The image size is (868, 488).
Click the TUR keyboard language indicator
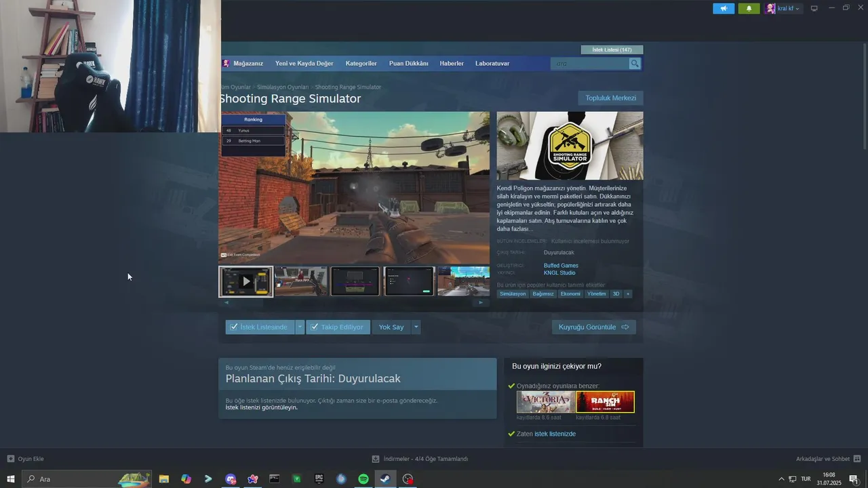[806, 479]
